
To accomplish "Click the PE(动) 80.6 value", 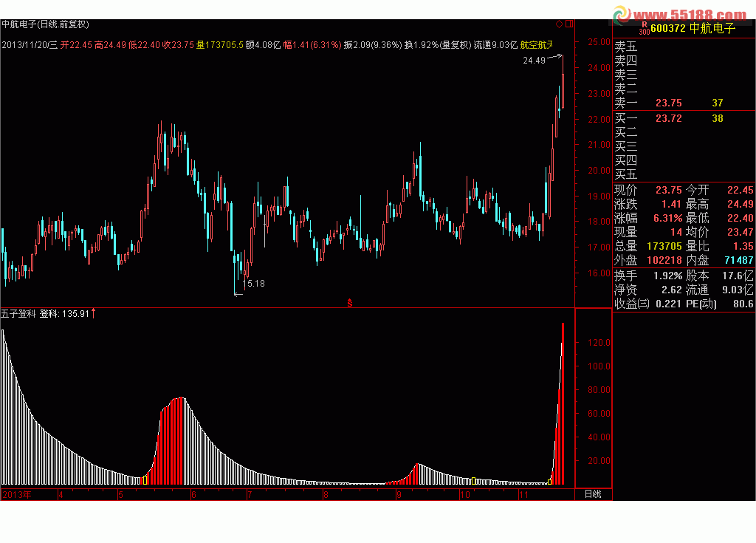I will click(x=743, y=304).
